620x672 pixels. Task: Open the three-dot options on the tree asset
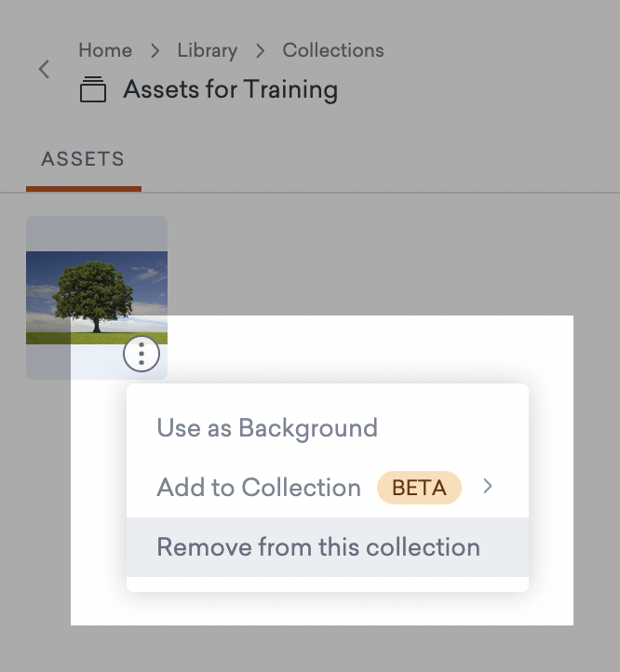click(x=142, y=354)
